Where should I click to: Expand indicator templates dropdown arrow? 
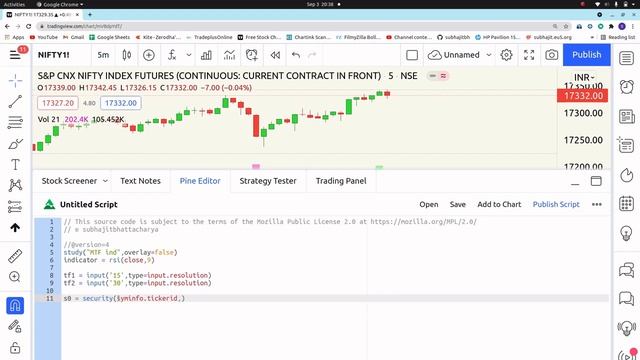(x=189, y=55)
